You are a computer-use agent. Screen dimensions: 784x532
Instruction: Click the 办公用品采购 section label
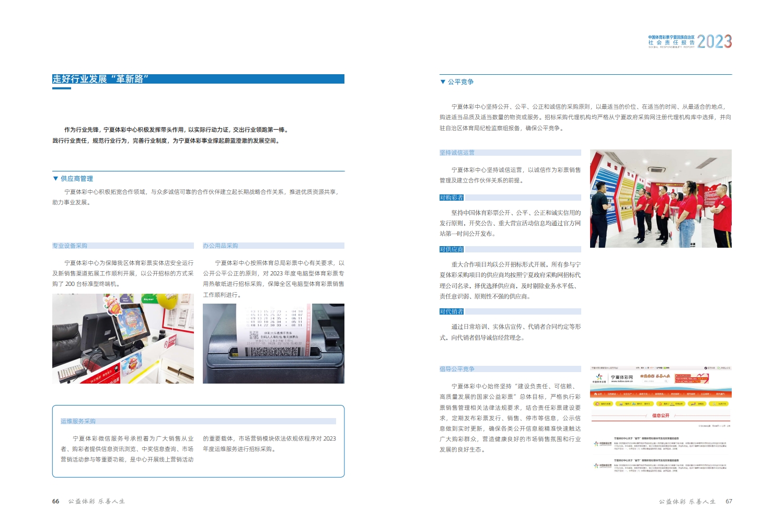(221, 246)
